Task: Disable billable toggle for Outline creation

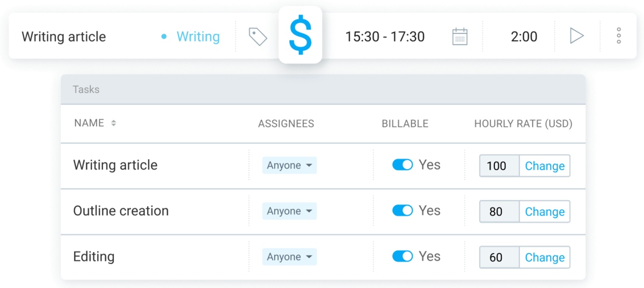Action: (402, 211)
